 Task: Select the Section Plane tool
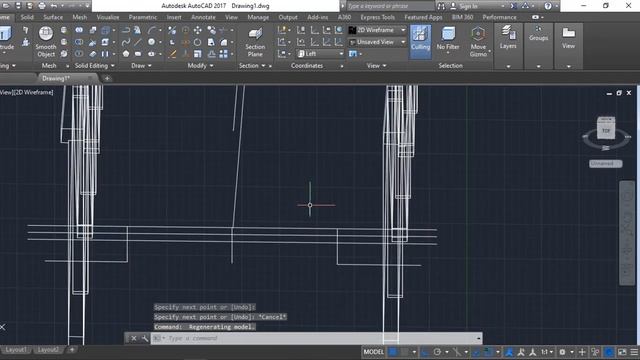[x=255, y=42]
